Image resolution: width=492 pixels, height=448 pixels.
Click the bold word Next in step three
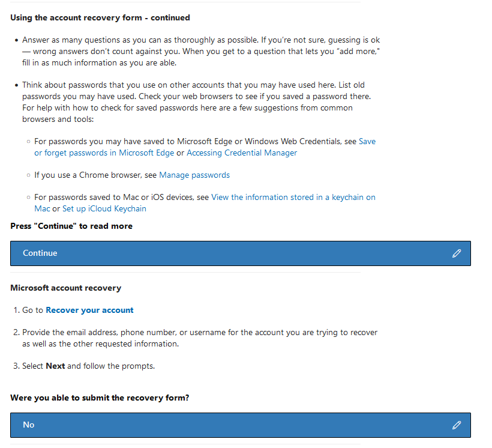(55, 366)
